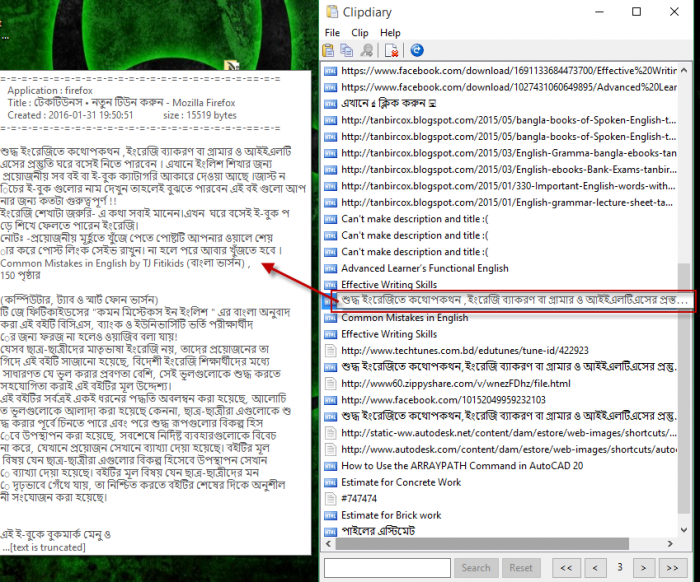Click the text-file icon beside the techtunes.com.bd link
Screen dimensions: 700x582
(x=330, y=351)
